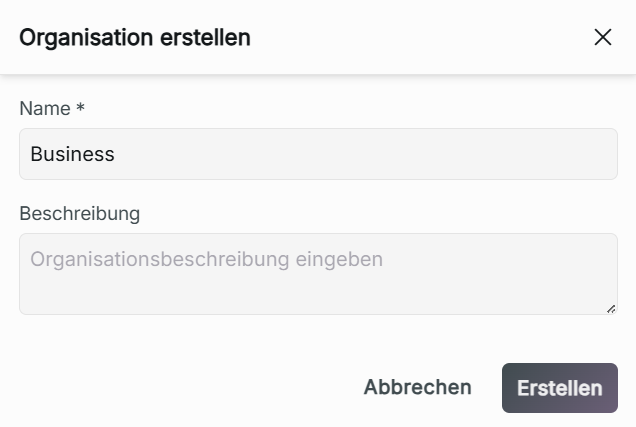Click the dialog title Organisation erstellen
The image size is (636, 427).
coord(135,38)
